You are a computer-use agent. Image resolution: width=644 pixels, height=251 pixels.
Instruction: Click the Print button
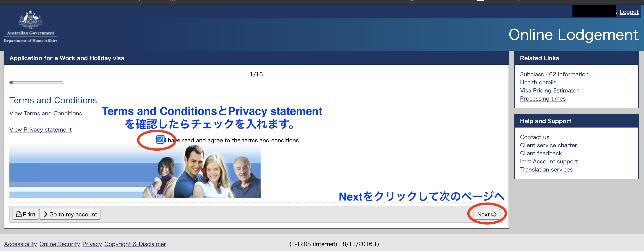click(x=26, y=214)
